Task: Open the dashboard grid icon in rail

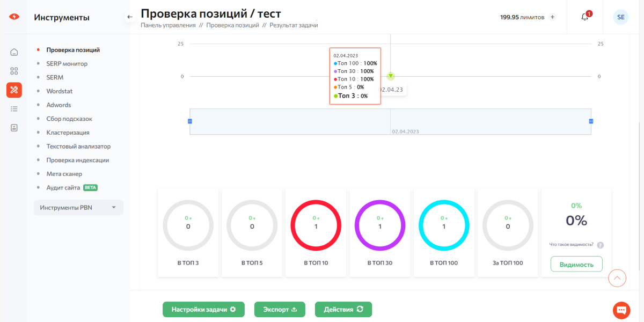Action: 14,71
